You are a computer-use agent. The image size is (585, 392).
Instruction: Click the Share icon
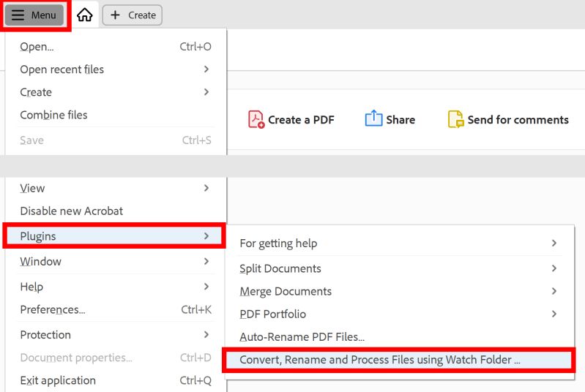[x=373, y=119]
